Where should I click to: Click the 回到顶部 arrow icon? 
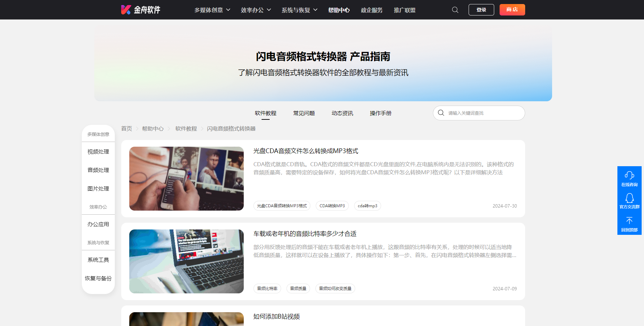629,221
